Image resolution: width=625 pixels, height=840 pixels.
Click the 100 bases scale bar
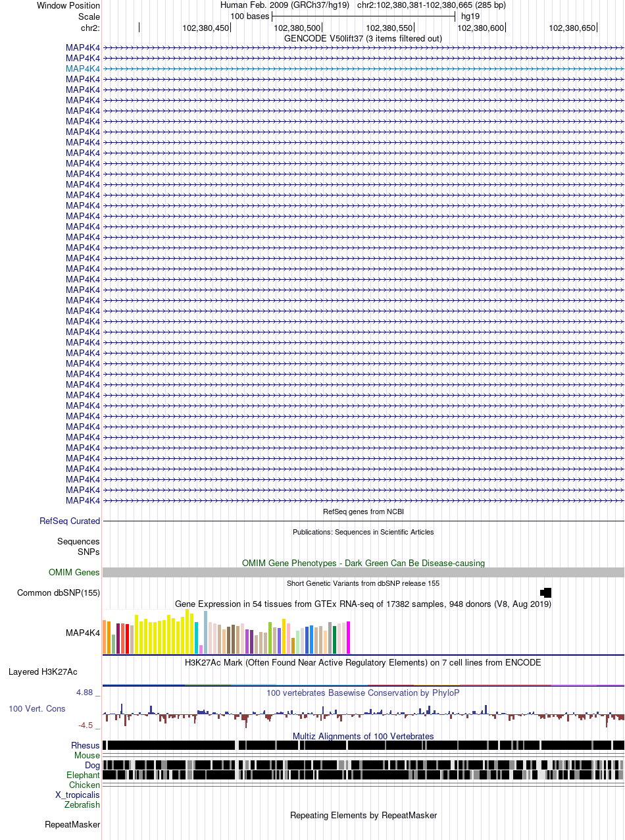[364, 16]
